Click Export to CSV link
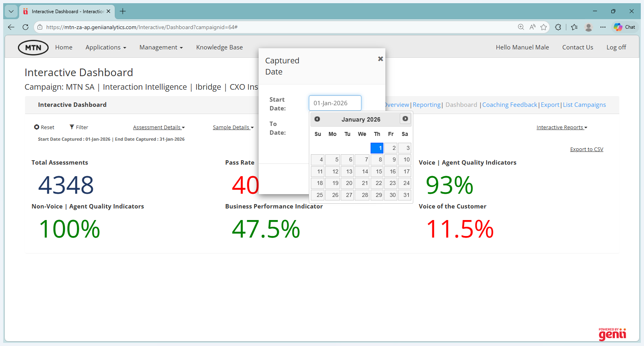644x346 pixels. [x=586, y=149]
